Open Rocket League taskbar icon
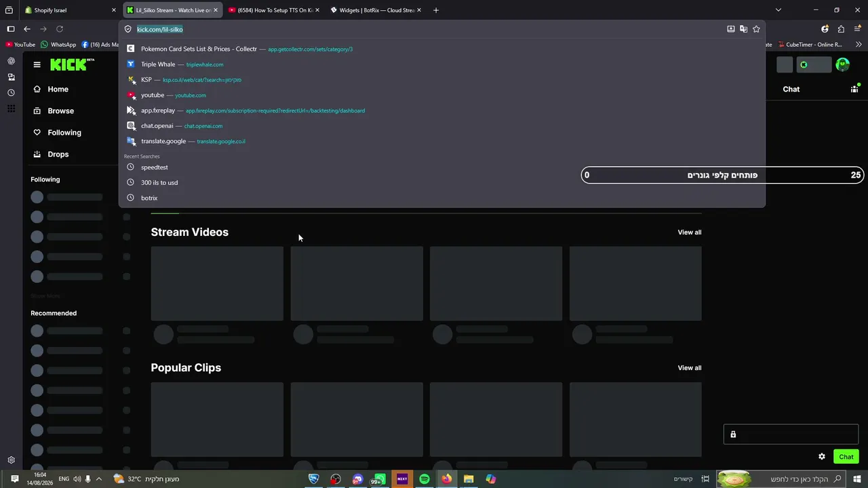The width and height of the screenshot is (868, 488). click(314, 479)
